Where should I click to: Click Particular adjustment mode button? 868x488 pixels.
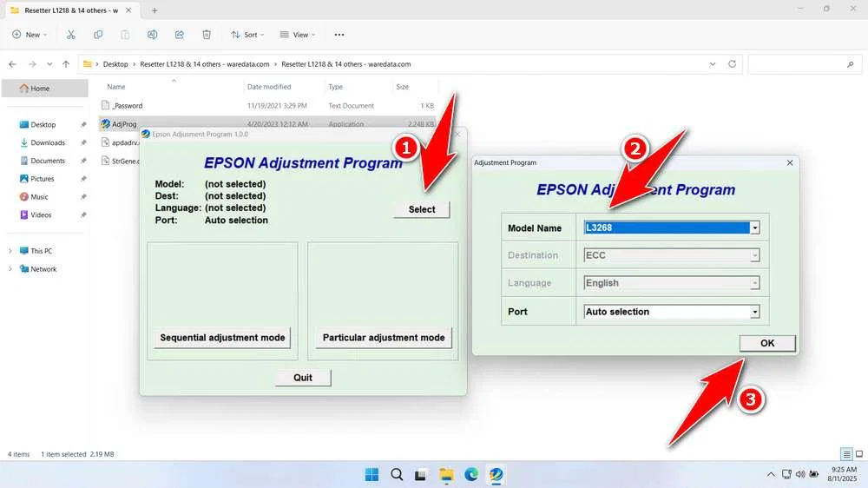point(384,337)
